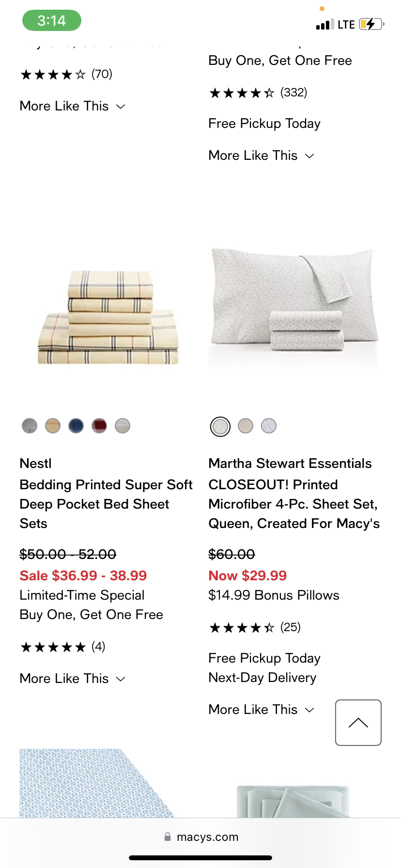Expand More Like This under Nestl sheets
Screen dimensions: 401x868
click(73, 679)
